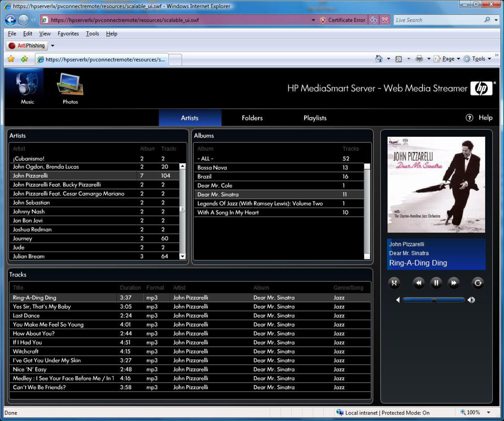Image resolution: width=504 pixels, height=421 pixels.
Task: Focus the Live Search input box
Action: tap(438, 20)
